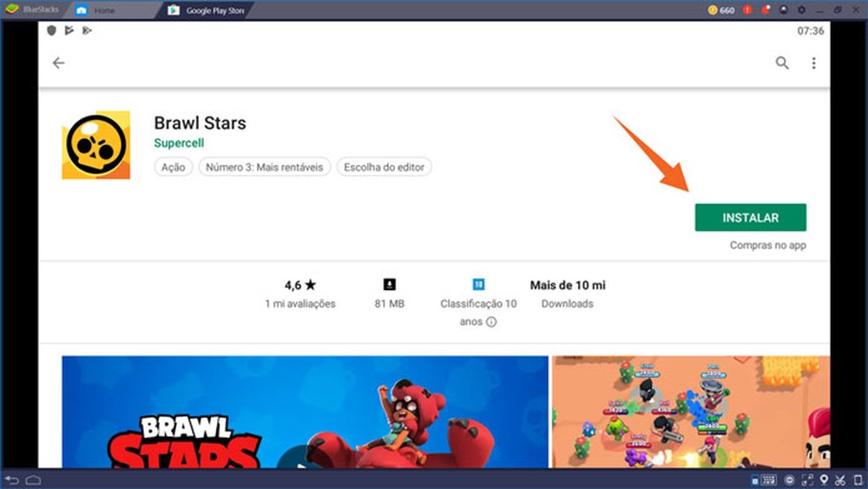
Task: Click the download size icon
Action: (390, 285)
